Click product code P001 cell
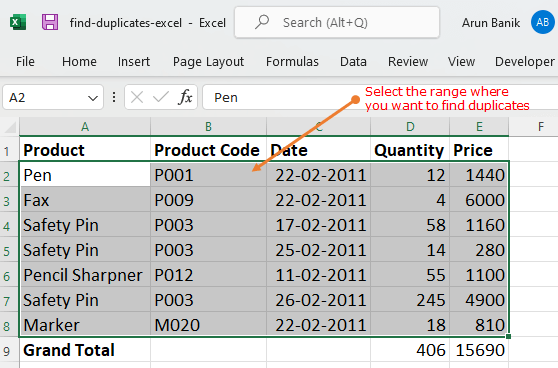558x368 pixels. 209,175
